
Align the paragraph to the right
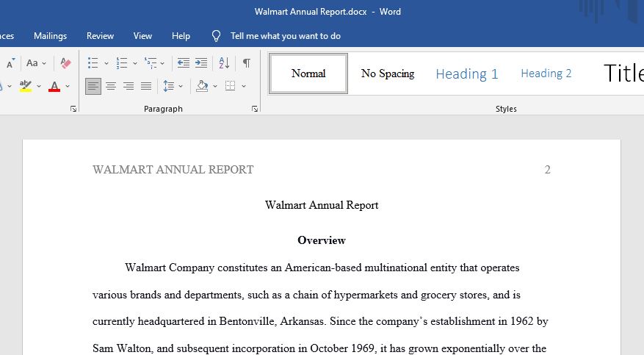(129, 86)
